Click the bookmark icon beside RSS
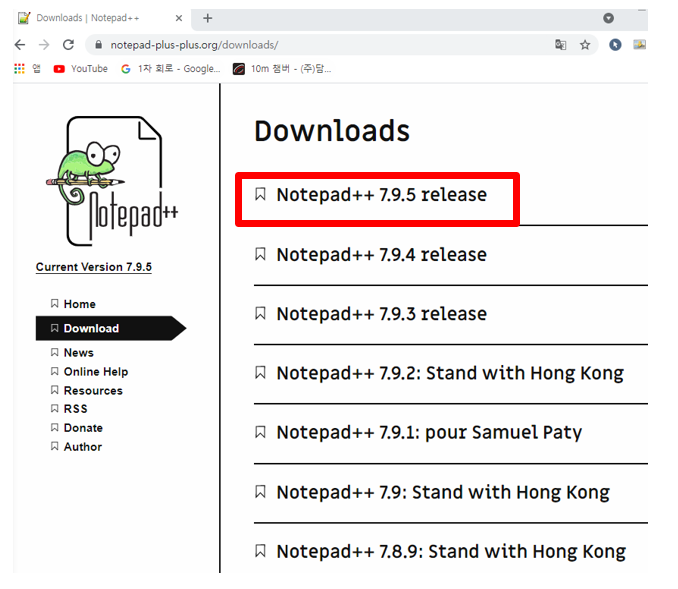This screenshot has width=678, height=589. (x=54, y=408)
